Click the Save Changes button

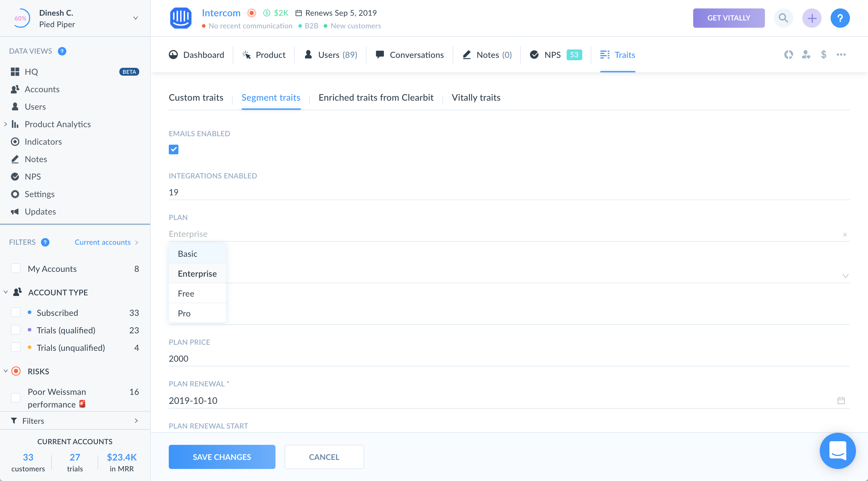pos(222,457)
